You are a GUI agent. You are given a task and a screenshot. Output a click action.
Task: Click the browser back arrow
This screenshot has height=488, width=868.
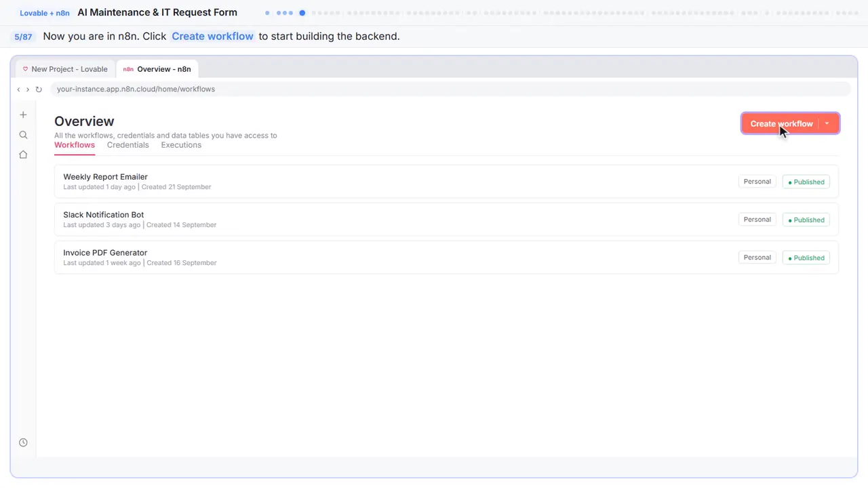click(18, 89)
